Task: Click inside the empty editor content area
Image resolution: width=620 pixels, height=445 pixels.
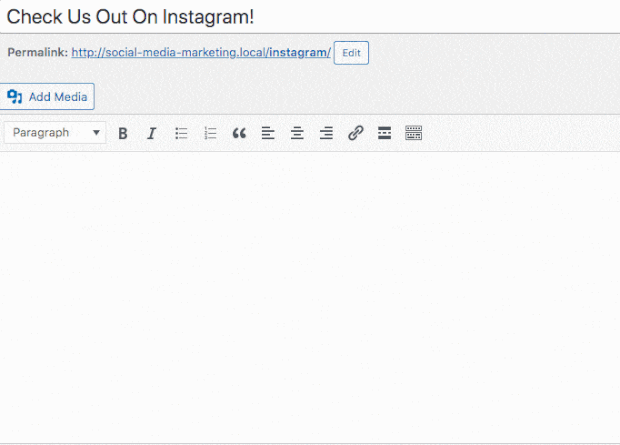Action: tap(310, 297)
